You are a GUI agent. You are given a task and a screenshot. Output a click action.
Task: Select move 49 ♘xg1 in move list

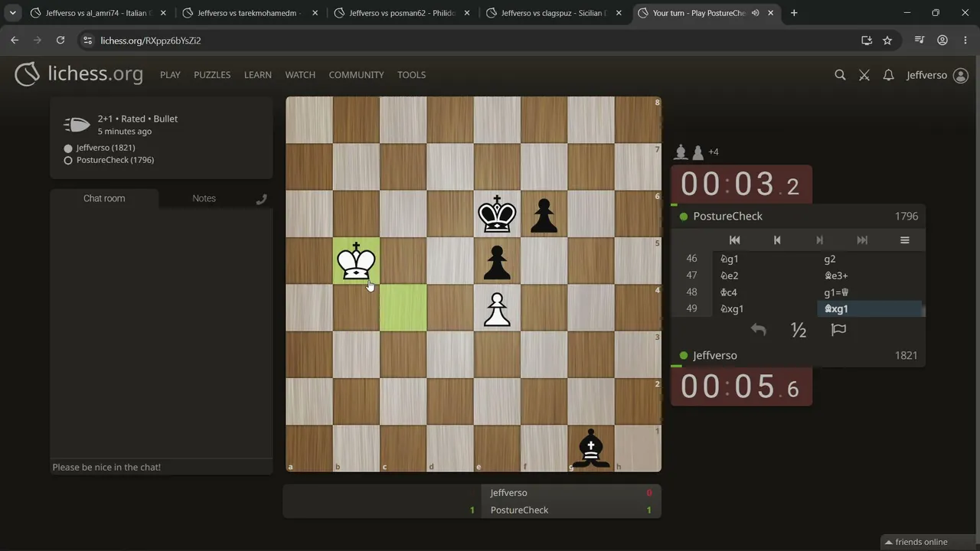point(766,309)
